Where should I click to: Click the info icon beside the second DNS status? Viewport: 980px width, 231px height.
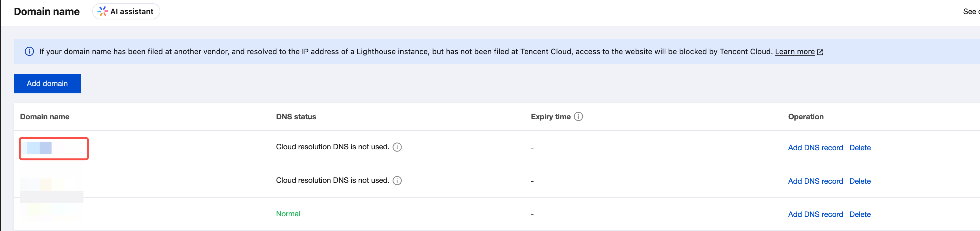pos(397,181)
